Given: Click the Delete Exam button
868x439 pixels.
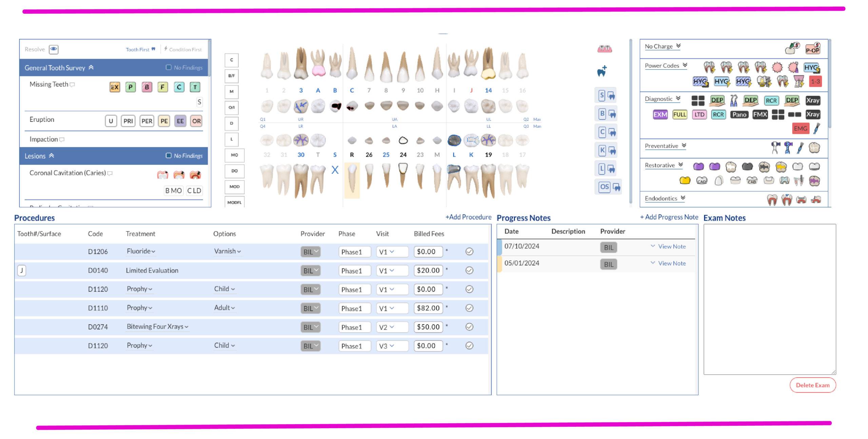Looking at the screenshot, I should (812, 385).
